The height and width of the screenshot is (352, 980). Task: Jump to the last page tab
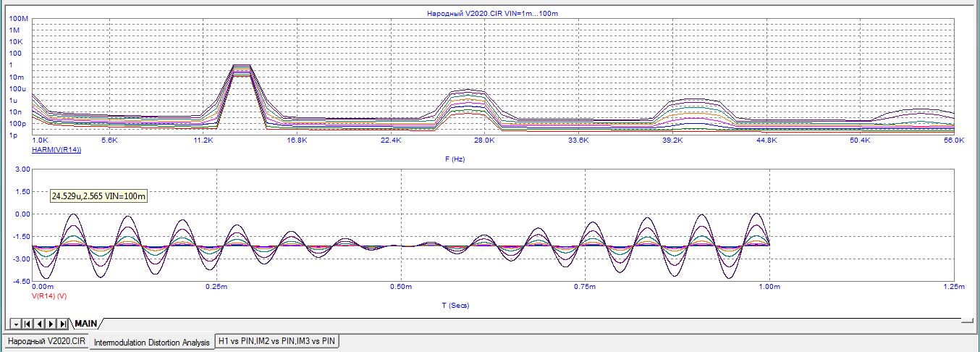tap(62, 323)
